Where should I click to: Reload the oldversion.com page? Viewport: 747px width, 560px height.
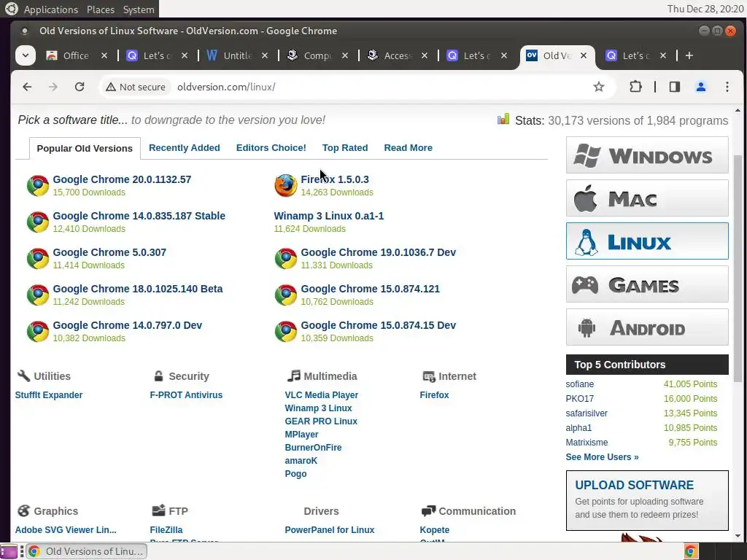click(x=80, y=87)
